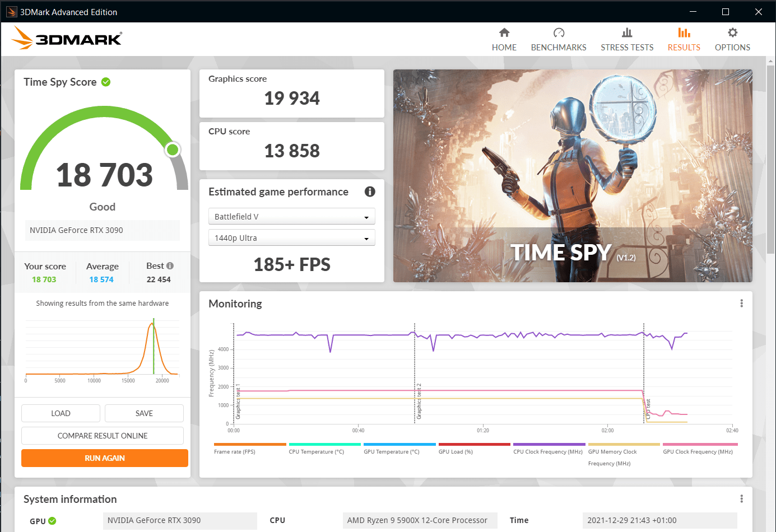The height and width of the screenshot is (532, 776).
Task: Minimize the 3DMark window
Action: coord(693,12)
